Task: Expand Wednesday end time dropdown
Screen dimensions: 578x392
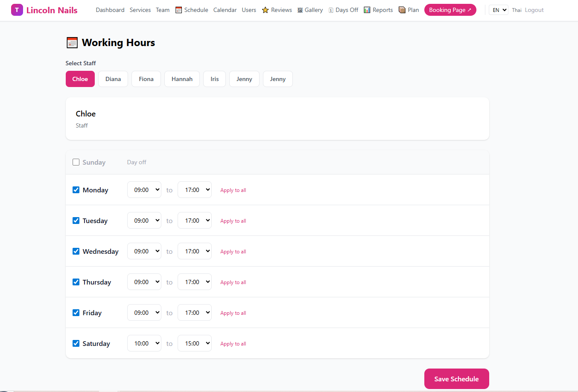Action: pos(195,251)
